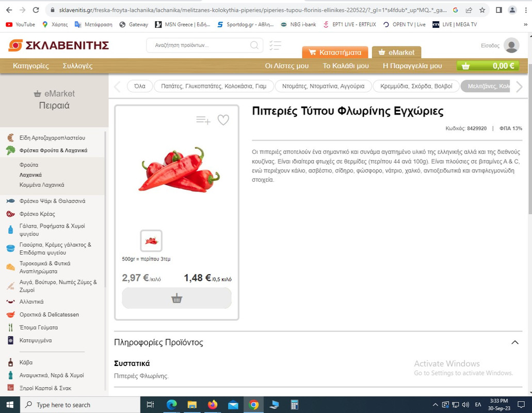This screenshot has height=413, width=532.
Task: Open the Κομμένα Λαχανικά subcategory
Action: point(42,185)
